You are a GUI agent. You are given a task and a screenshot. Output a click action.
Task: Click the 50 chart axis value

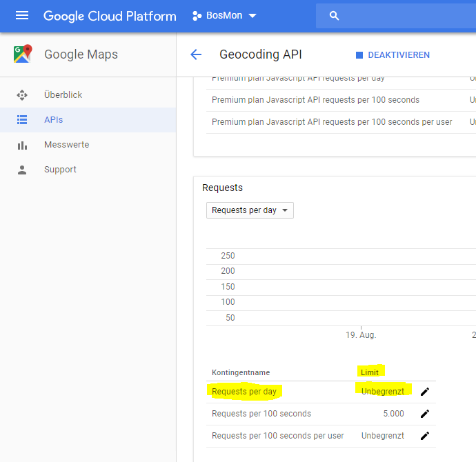(x=230, y=318)
